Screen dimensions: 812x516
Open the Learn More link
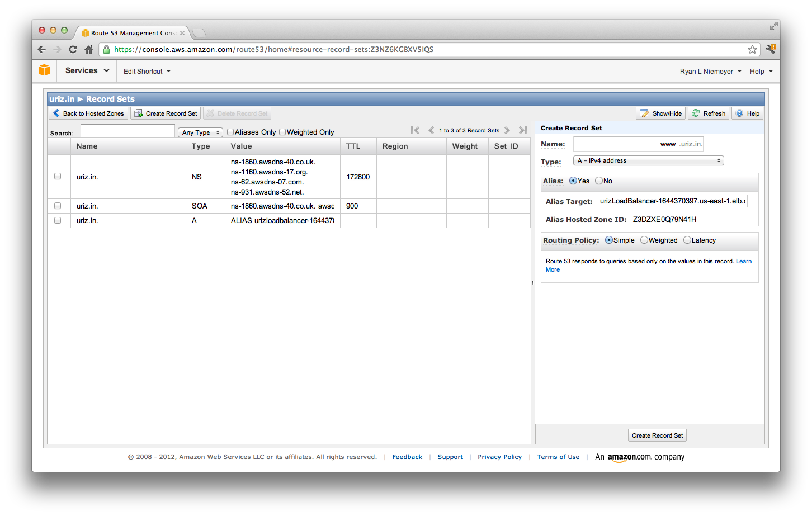pyautogui.click(x=743, y=261)
